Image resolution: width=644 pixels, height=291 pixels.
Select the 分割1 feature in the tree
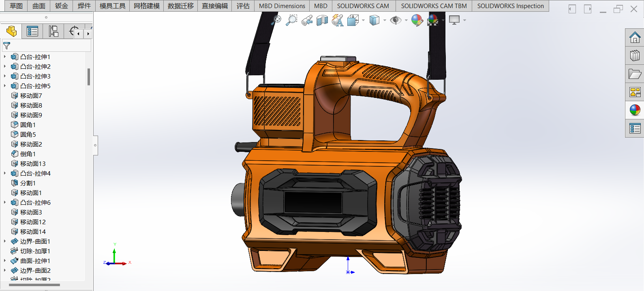28,183
